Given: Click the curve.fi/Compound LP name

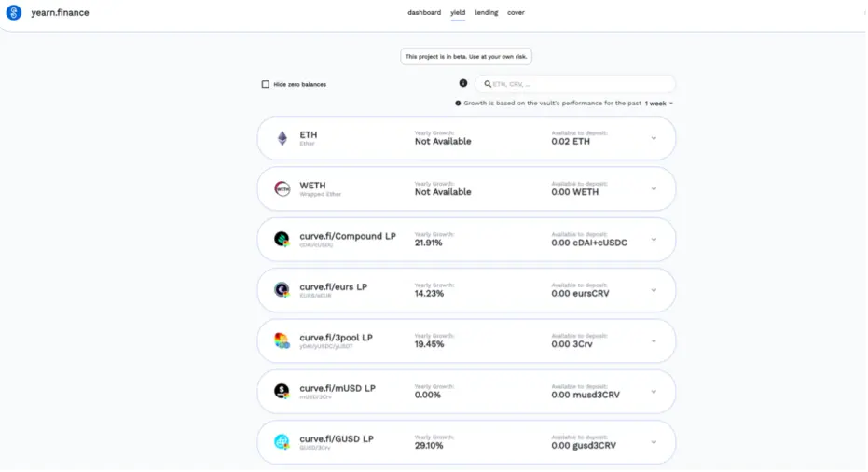Looking at the screenshot, I should point(348,236).
